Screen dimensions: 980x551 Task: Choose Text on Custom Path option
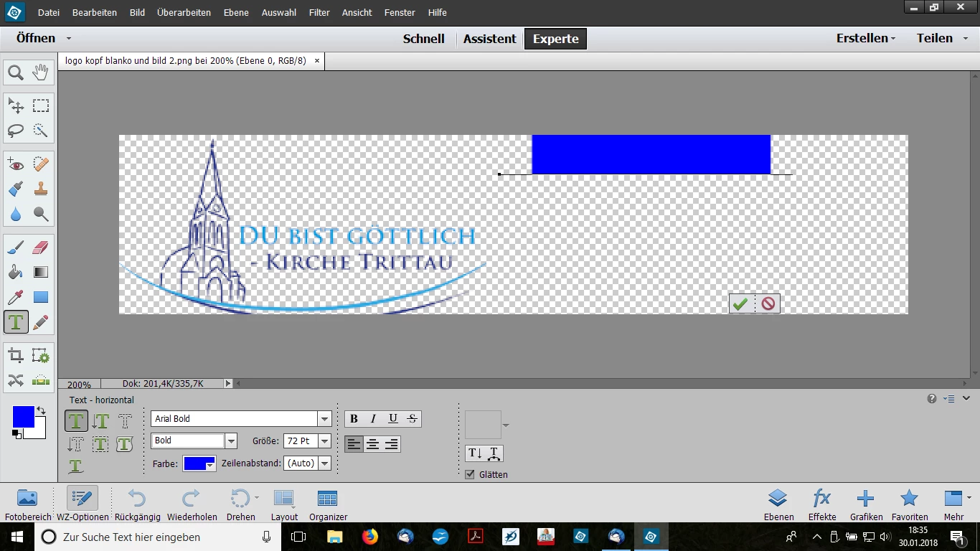pos(76,466)
